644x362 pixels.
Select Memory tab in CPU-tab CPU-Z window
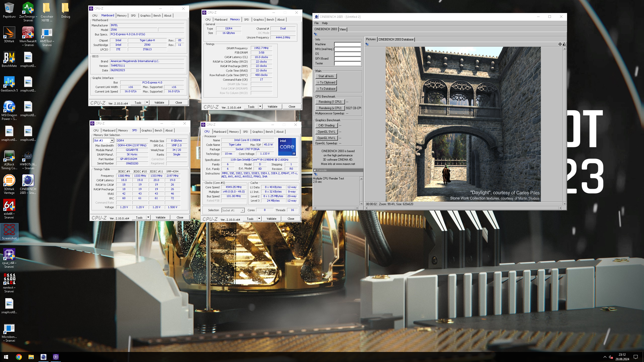tap(234, 132)
